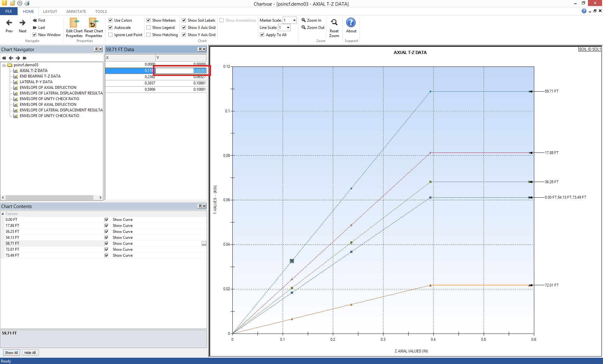Click the Next navigation arrow

(x=22, y=25)
